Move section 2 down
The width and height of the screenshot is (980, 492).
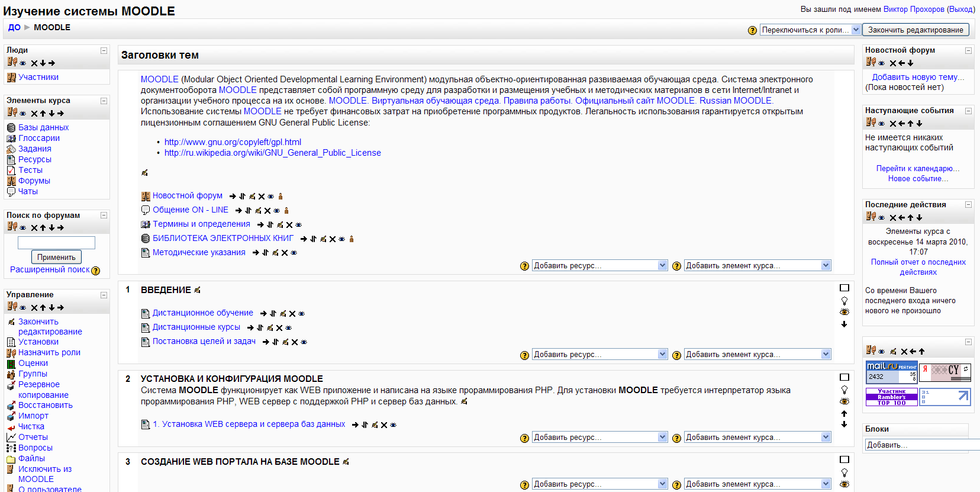coord(844,425)
